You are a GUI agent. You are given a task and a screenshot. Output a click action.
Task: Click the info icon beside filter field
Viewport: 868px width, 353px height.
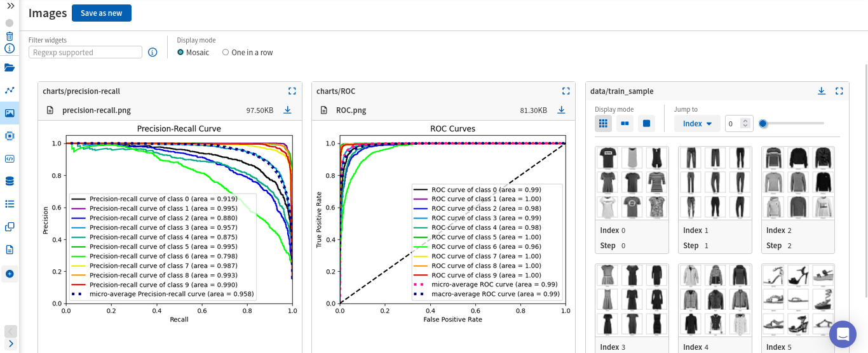[153, 52]
